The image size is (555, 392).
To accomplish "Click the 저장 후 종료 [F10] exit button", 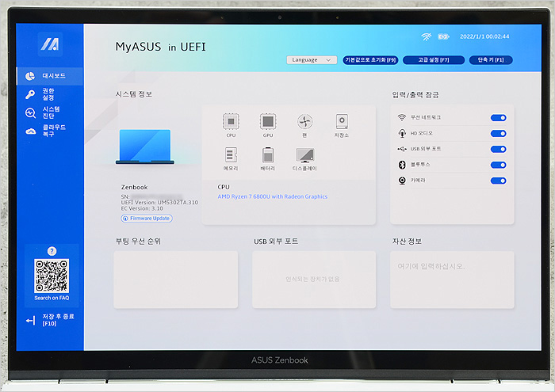I will [x=50, y=320].
